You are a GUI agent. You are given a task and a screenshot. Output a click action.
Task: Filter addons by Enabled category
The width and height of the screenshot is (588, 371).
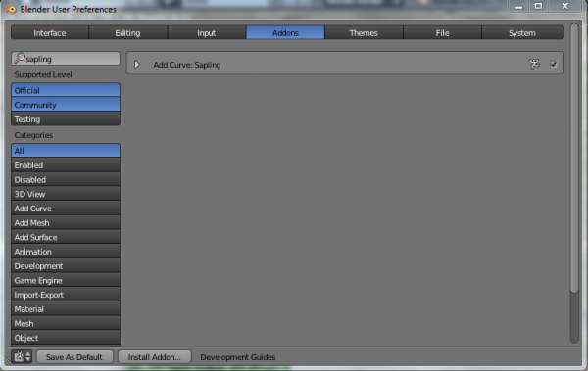[66, 165]
